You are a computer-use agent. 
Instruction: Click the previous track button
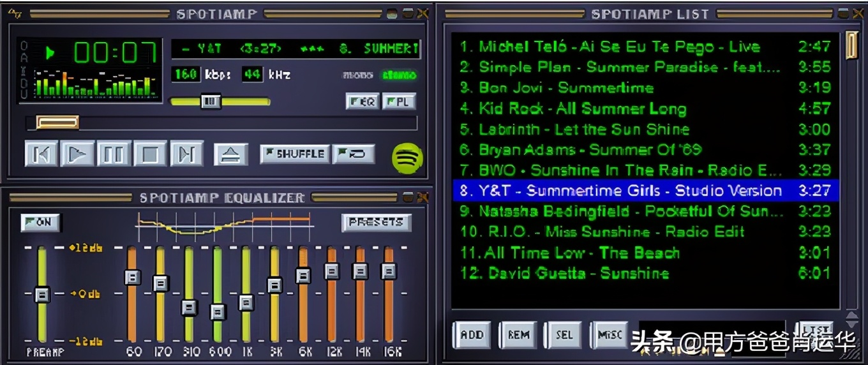coord(41,154)
